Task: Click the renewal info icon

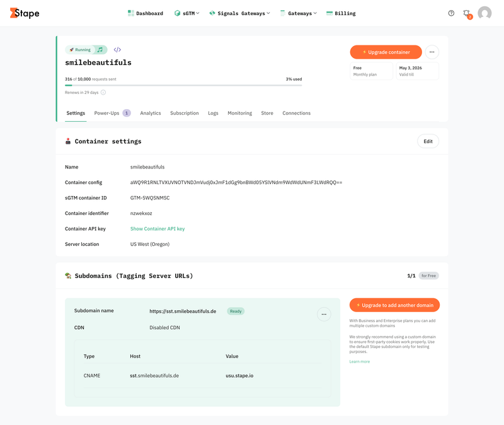Action: point(103,92)
